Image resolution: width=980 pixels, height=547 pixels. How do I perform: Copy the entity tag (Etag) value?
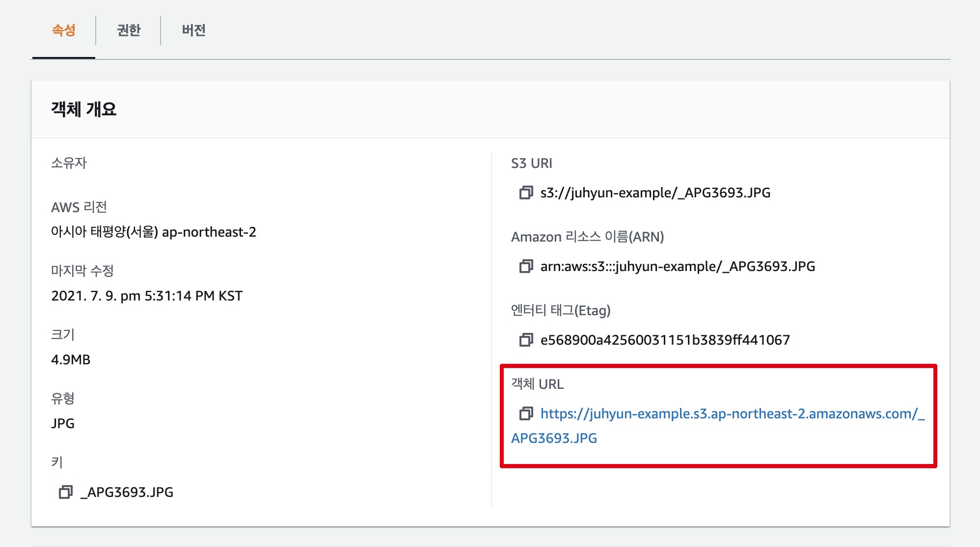coord(526,340)
